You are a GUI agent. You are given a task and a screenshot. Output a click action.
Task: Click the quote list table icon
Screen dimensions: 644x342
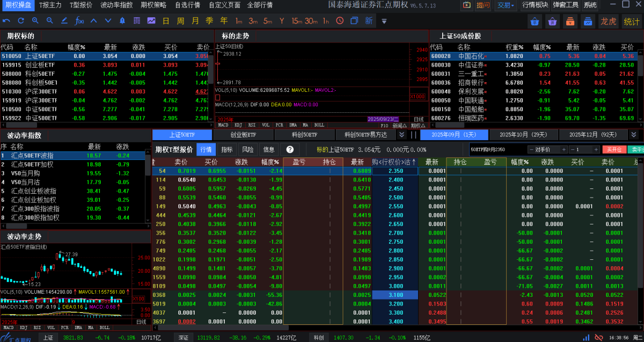point(137,21)
